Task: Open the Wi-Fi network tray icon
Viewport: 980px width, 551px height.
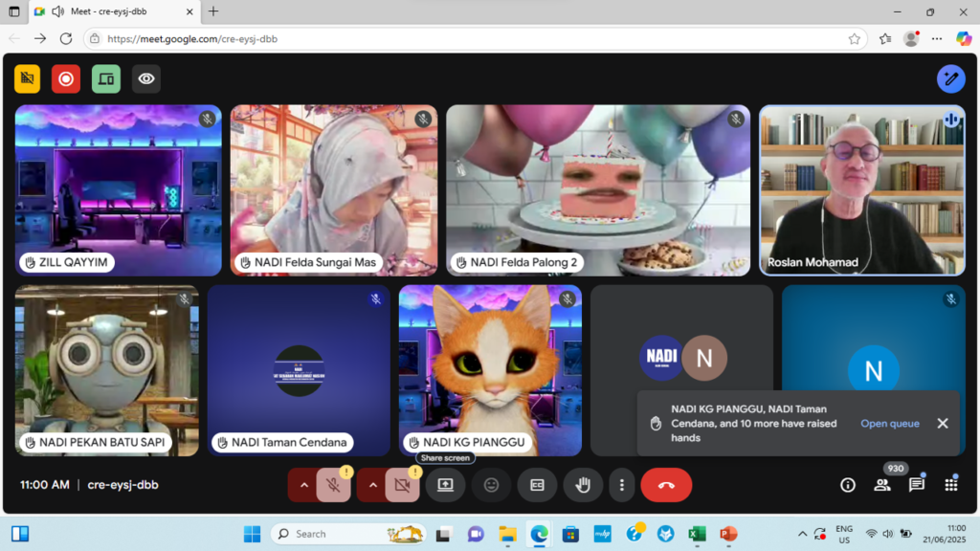Action: point(871,534)
